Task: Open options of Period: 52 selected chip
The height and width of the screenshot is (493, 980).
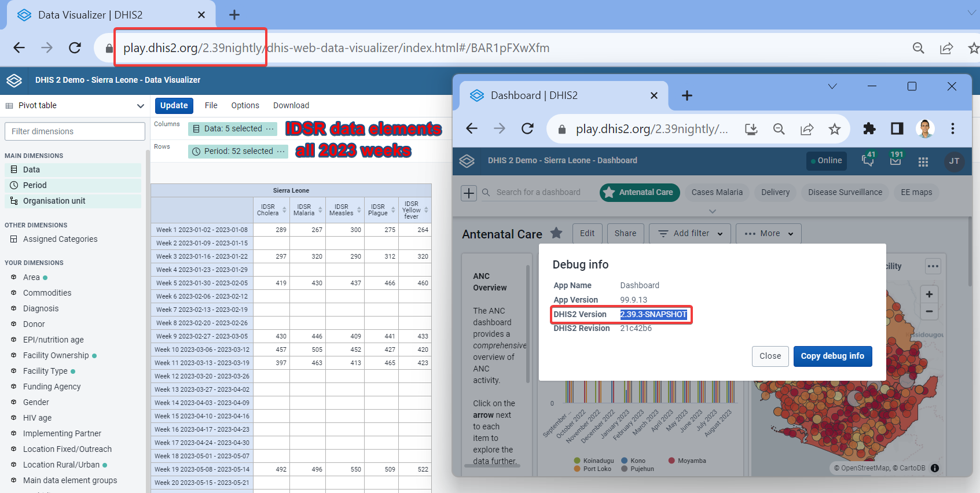Action: click(x=281, y=151)
